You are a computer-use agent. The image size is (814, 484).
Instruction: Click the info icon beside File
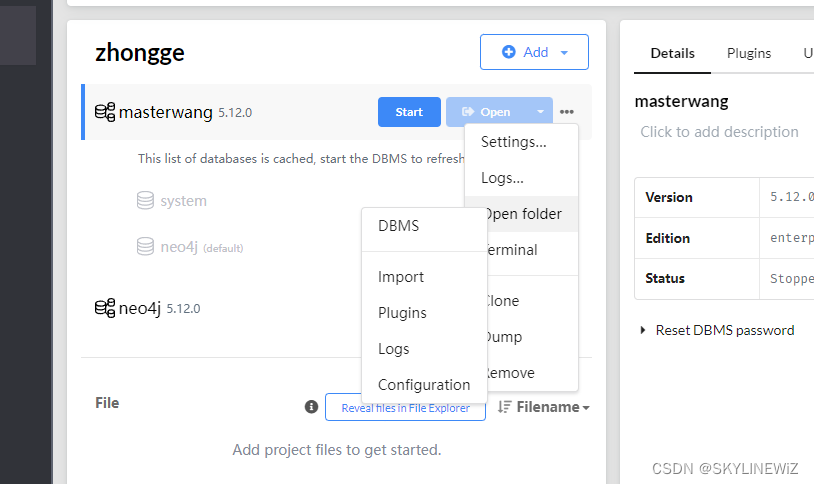(311, 407)
